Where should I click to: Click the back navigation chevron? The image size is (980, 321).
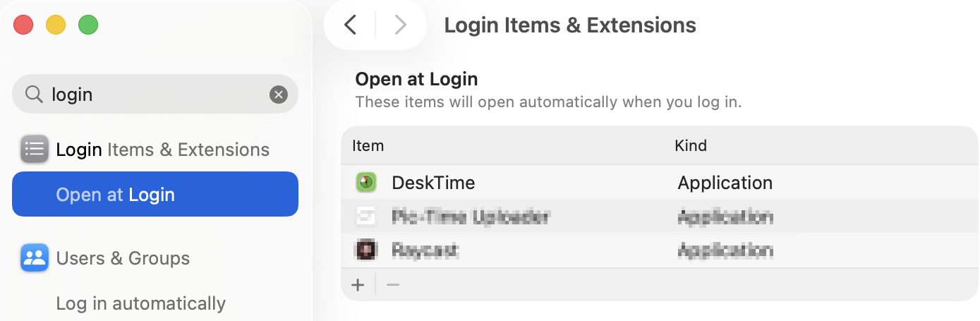tap(350, 25)
